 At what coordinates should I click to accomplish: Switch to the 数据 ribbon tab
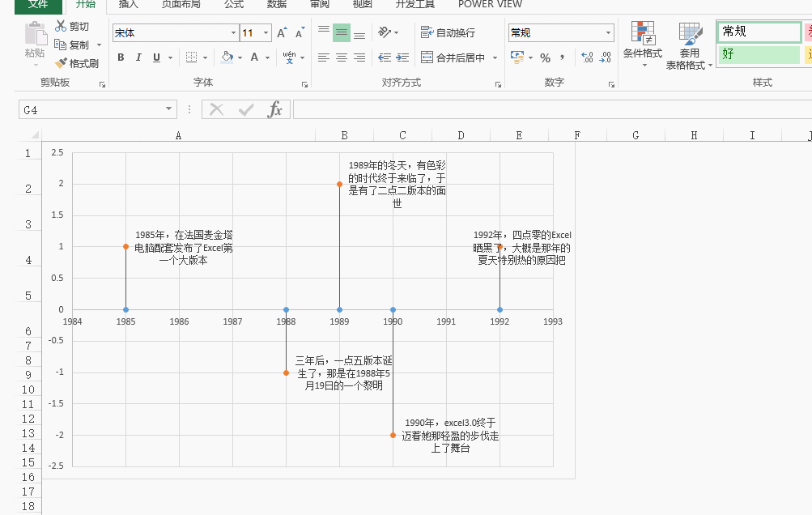pos(275,5)
